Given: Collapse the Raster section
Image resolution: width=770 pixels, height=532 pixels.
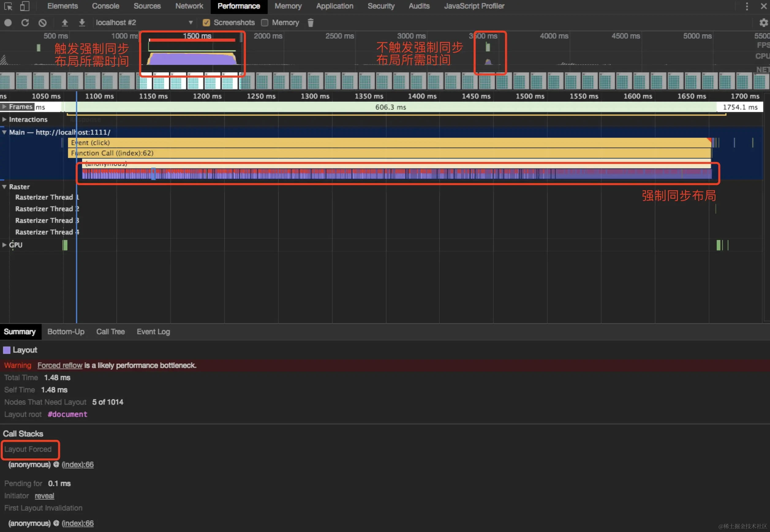Looking at the screenshot, I should pos(4,187).
